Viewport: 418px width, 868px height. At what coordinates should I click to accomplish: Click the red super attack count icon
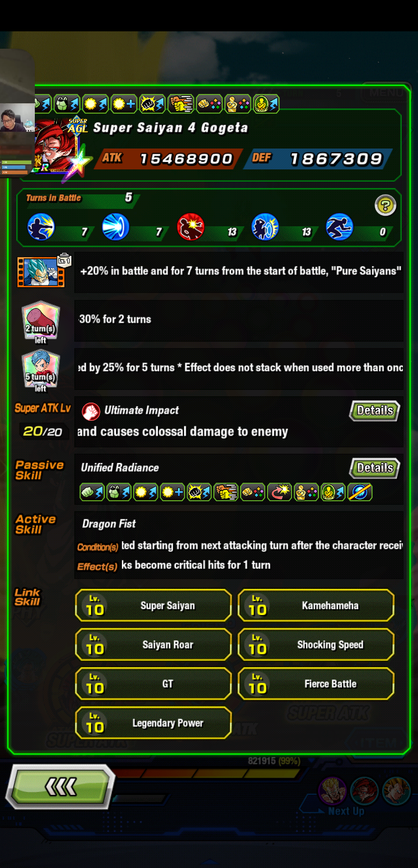pos(190,226)
